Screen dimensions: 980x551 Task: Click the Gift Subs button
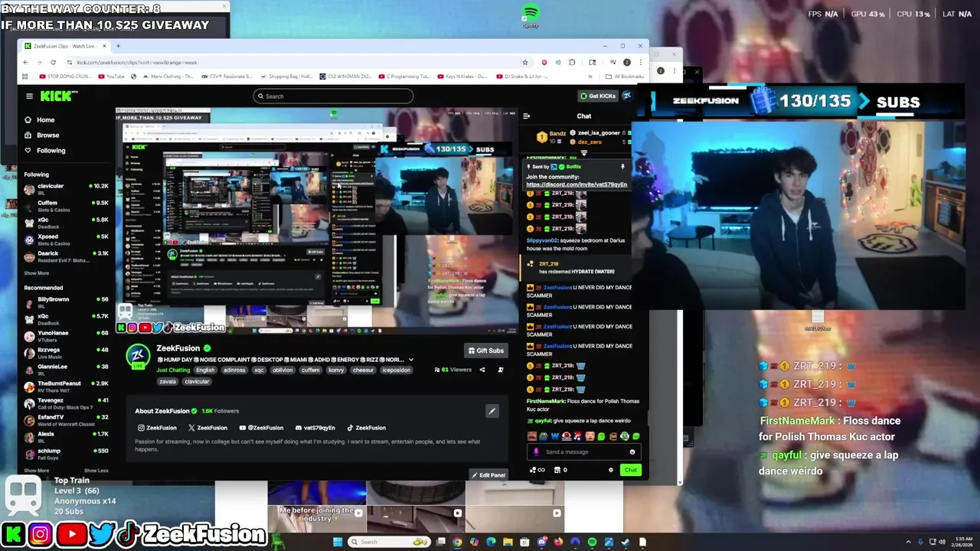486,350
